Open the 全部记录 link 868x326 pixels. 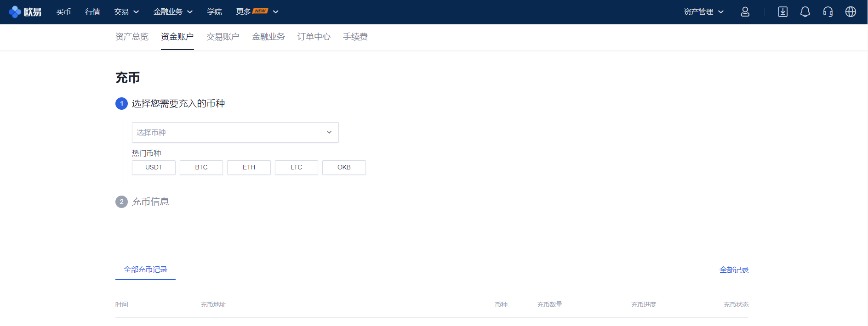pyautogui.click(x=734, y=270)
